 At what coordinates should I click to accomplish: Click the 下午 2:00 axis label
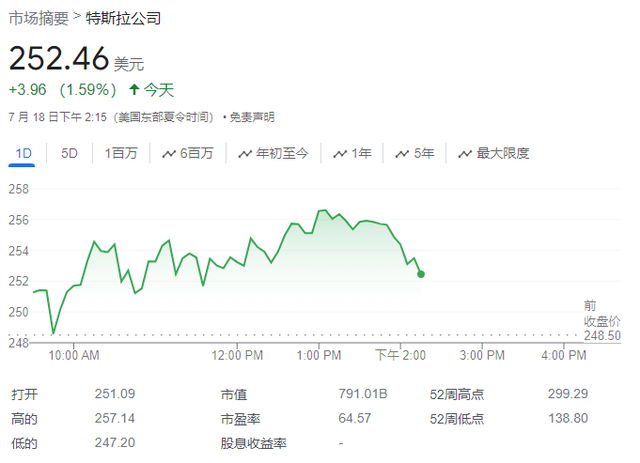400,355
